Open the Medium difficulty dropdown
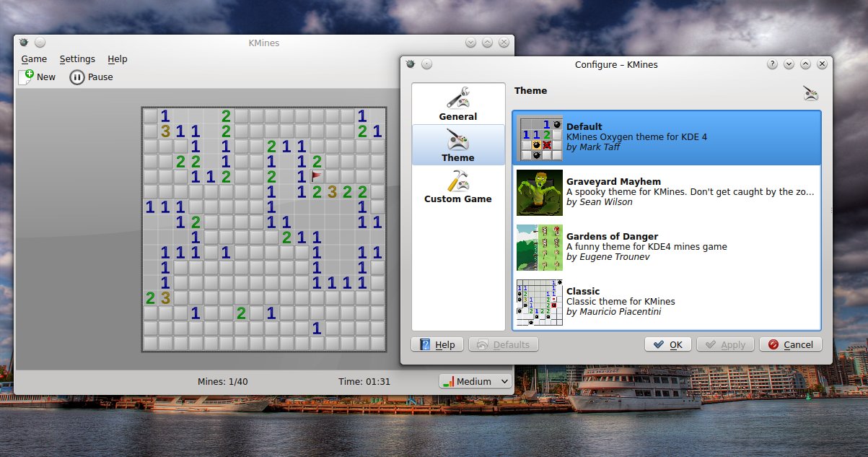Image resolution: width=868 pixels, height=457 pixels. tap(475, 381)
